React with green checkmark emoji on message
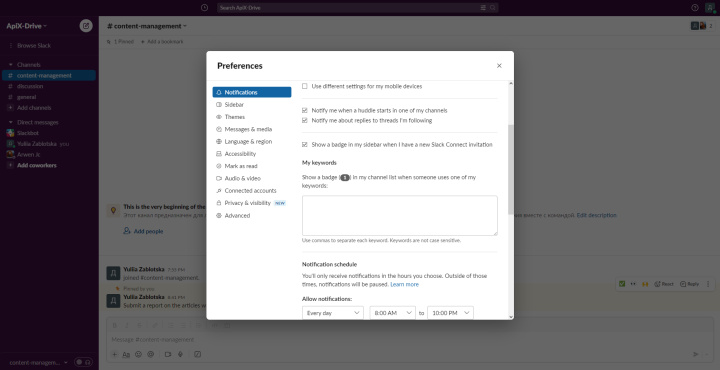720x370 pixels. 622,284
